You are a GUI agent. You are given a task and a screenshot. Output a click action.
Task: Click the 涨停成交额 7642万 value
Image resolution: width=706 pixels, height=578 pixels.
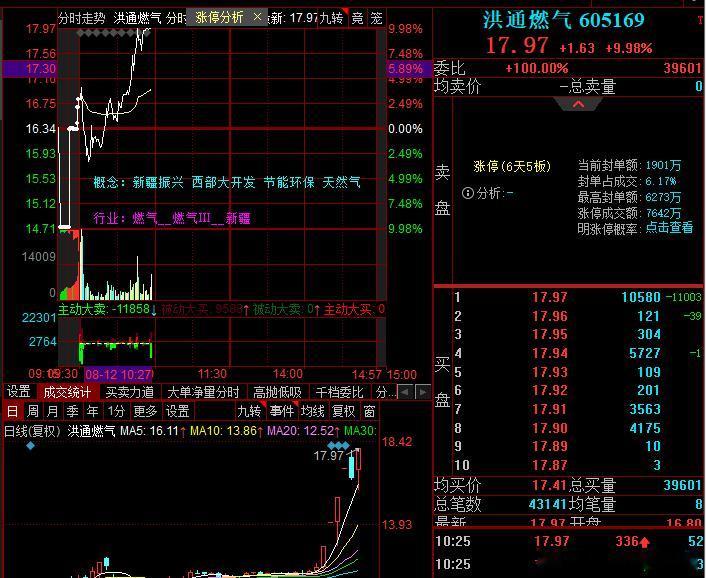(663, 212)
